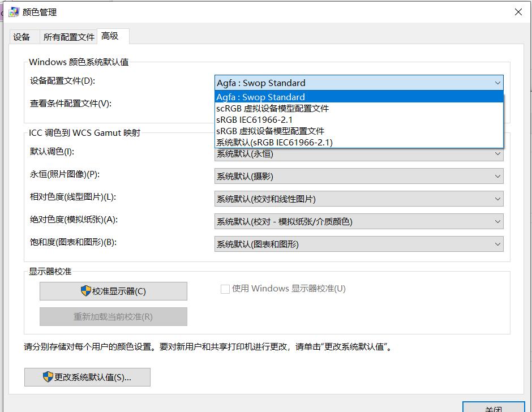The height and width of the screenshot is (412, 532).
Task: Choose Agfa : Swop Standard in dropdown list
Action: pos(359,97)
